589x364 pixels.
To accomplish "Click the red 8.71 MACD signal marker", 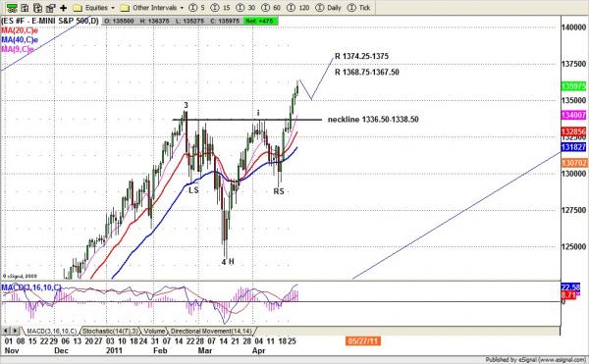I will click(568, 295).
